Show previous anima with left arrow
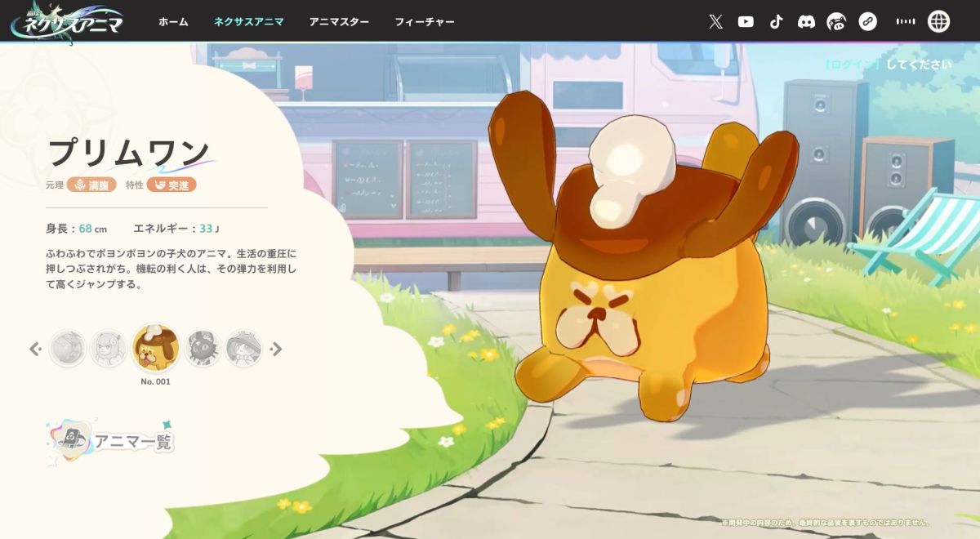Image resolution: width=980 pixels, height=539 pixels. [x=35, y=349]
